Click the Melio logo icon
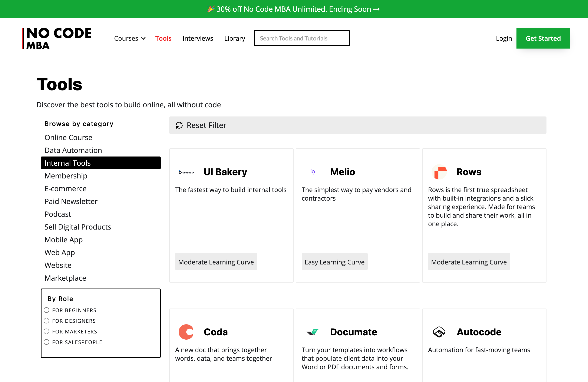Screen dimensions: 588x382 [x=313, y=172]
